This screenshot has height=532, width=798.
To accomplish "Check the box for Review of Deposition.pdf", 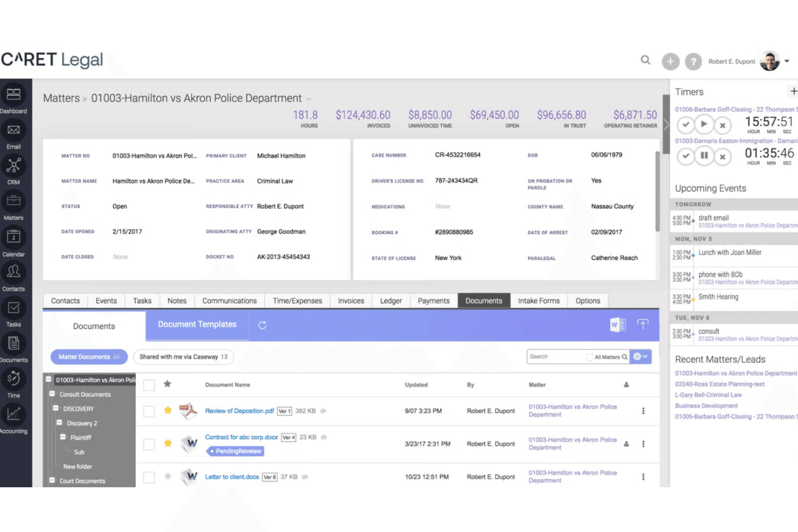I will coord(149,411).
